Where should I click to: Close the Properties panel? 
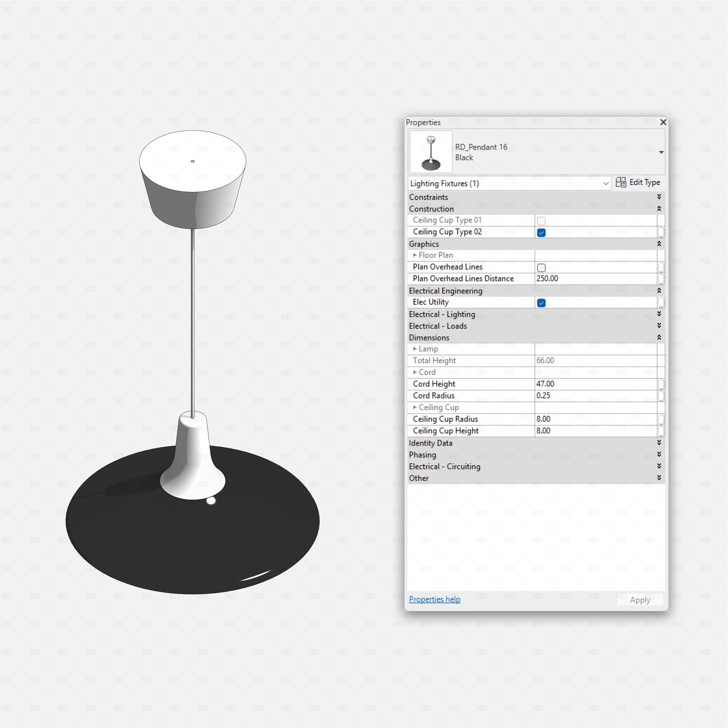pos(663,122)
